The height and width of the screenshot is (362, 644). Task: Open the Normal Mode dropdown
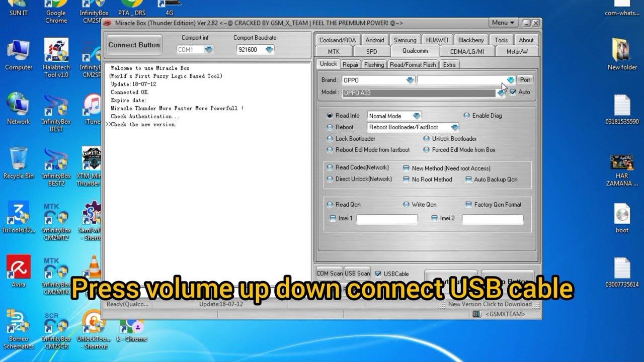[x=417, y=116]
